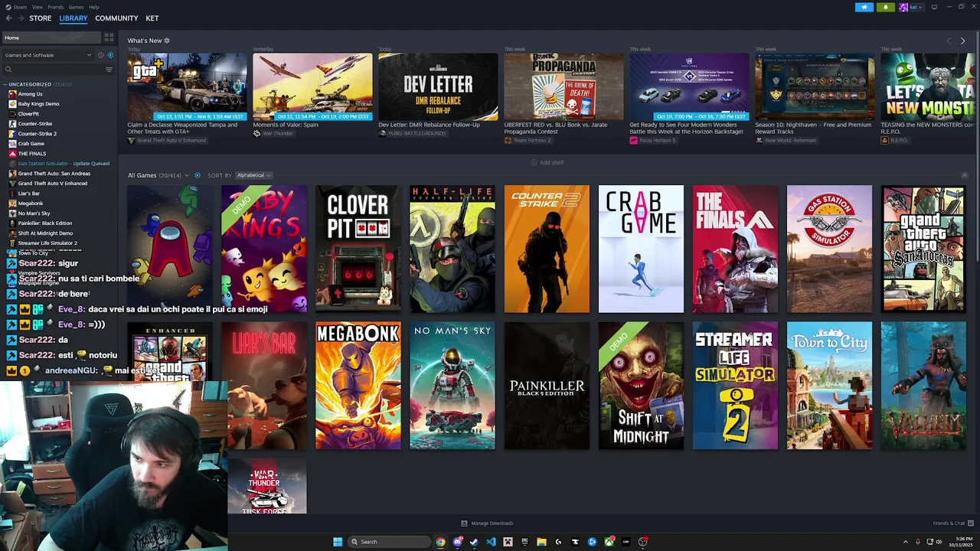Open Visual Studio Code from taskbar
This screenshot has height=551, width=980.
pyautogui.click(x=491, y=542)
